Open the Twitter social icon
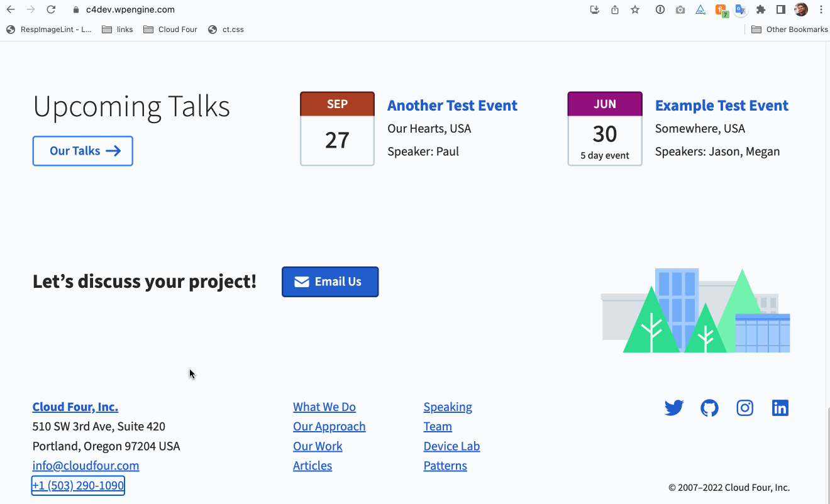 [x=674, y=408]
